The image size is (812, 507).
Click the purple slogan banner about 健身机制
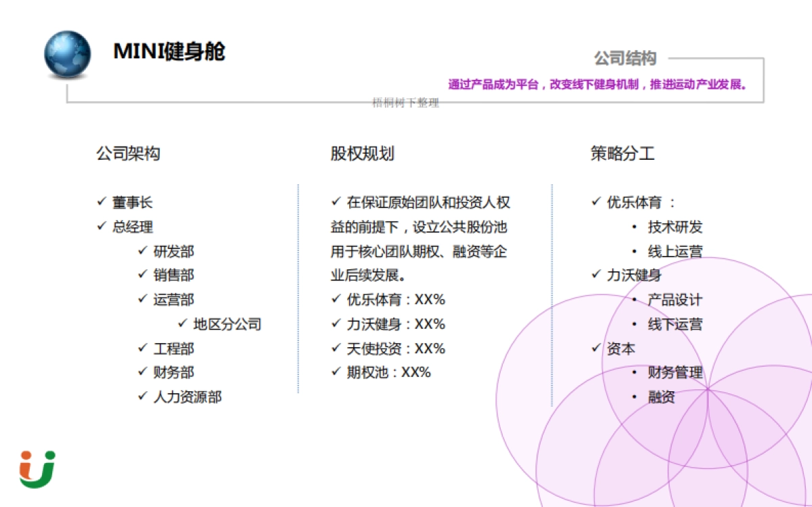595,85
